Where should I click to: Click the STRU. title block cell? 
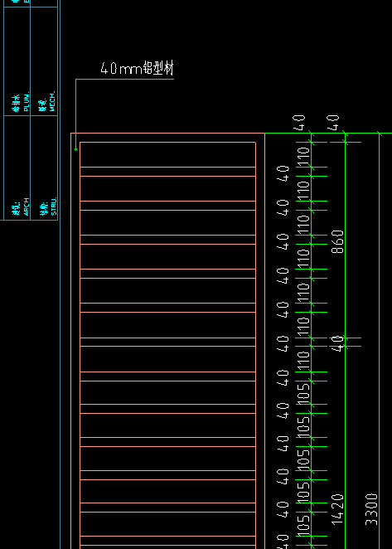44,168
